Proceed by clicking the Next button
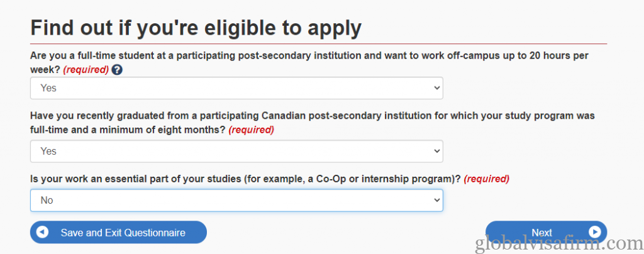Viewport: 644px width, 254px height. click(541, 233)
